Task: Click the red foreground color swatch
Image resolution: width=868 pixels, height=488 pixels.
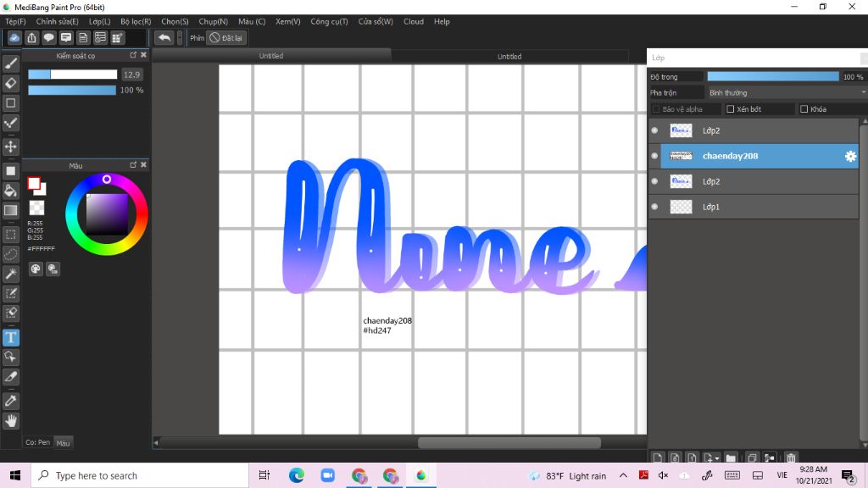Action: click(34, 183)
